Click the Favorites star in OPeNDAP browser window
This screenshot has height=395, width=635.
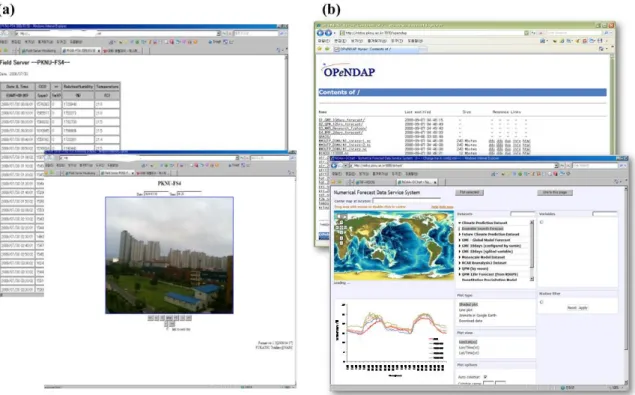click(x=320, y=49)
